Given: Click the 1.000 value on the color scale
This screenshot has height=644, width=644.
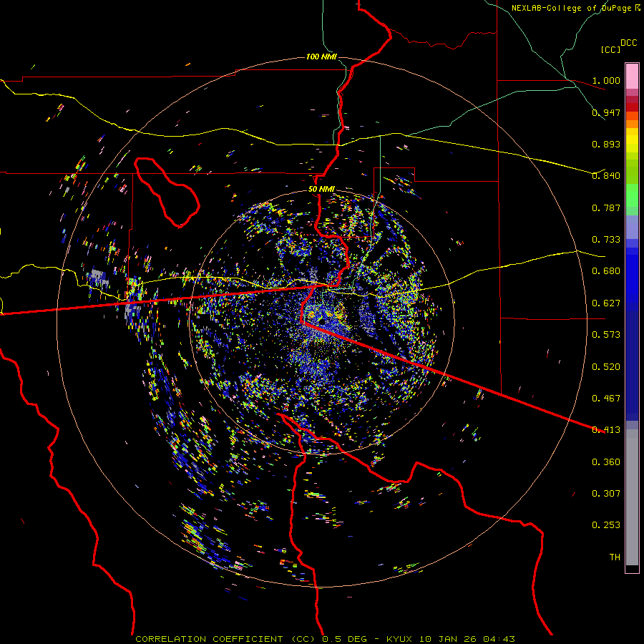Looking at the screenshot, I should (x=606, y=80).
